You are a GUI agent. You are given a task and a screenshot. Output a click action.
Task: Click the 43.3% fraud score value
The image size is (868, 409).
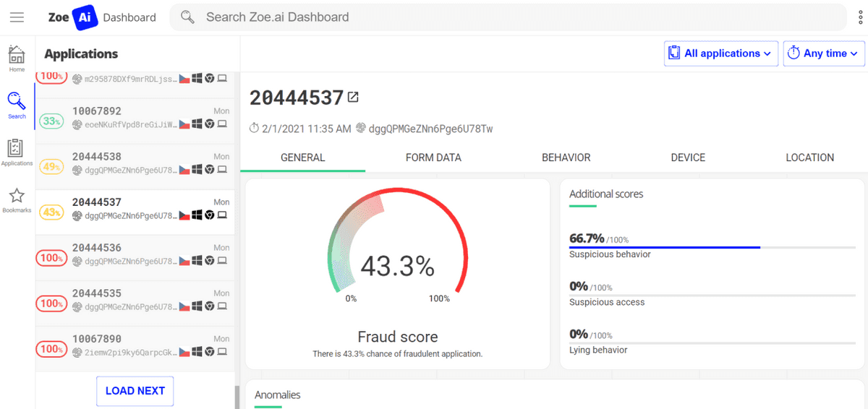tap(398, 267)
